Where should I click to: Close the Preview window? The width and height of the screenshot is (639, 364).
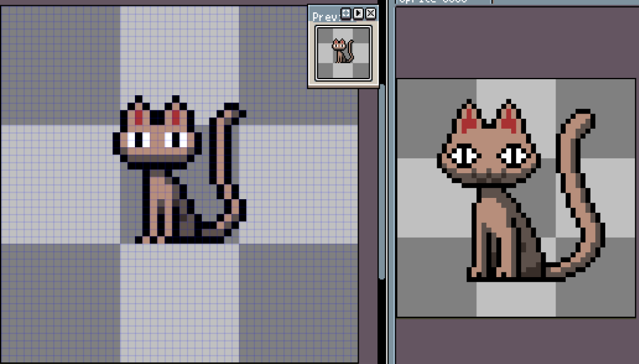click(x=370, y=14)
